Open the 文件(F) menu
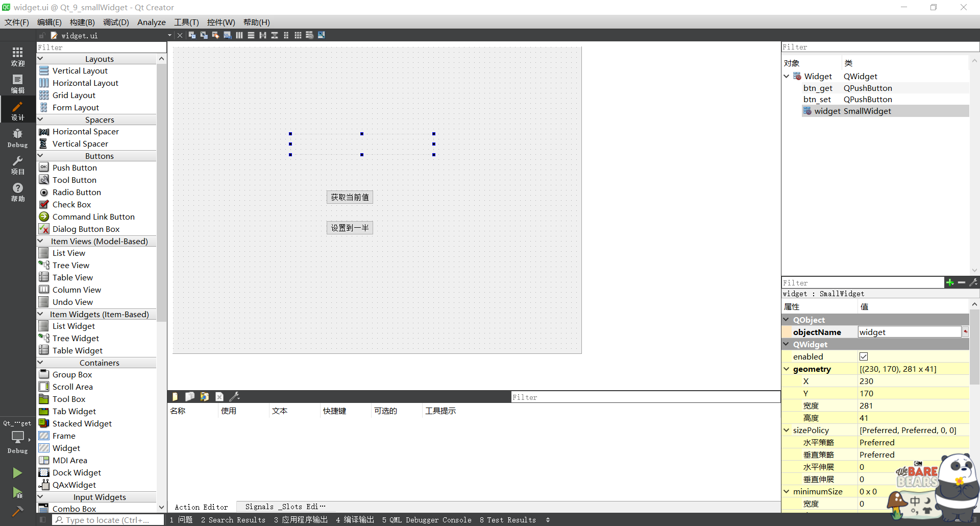This screenshot has width=980, height=526. [x=16, y=22]
